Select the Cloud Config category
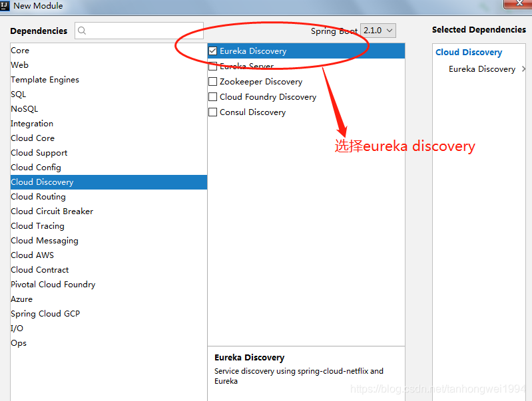 coord(109,167)
